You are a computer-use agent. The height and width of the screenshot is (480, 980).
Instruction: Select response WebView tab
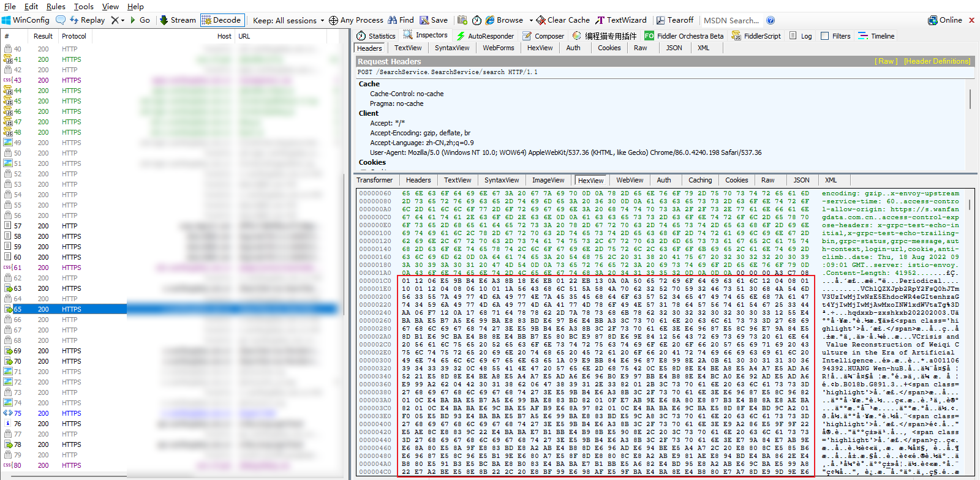[630, 180]
